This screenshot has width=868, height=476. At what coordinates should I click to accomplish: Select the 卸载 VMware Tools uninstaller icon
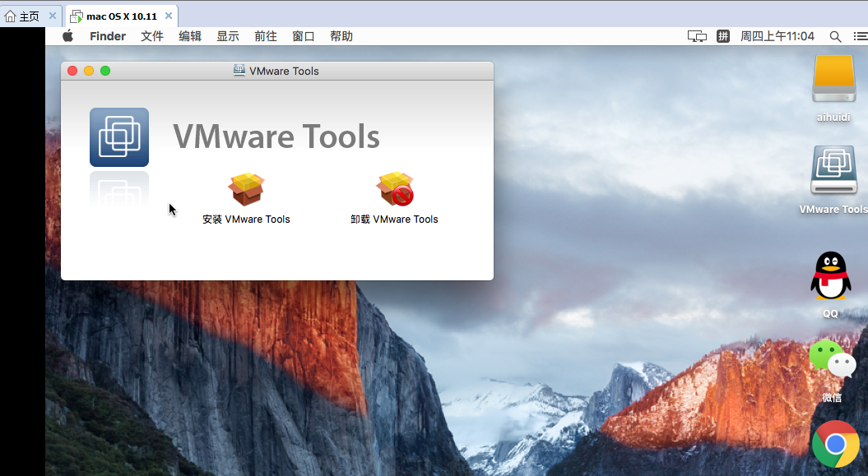pyautogui.click(x=395, y=189)
